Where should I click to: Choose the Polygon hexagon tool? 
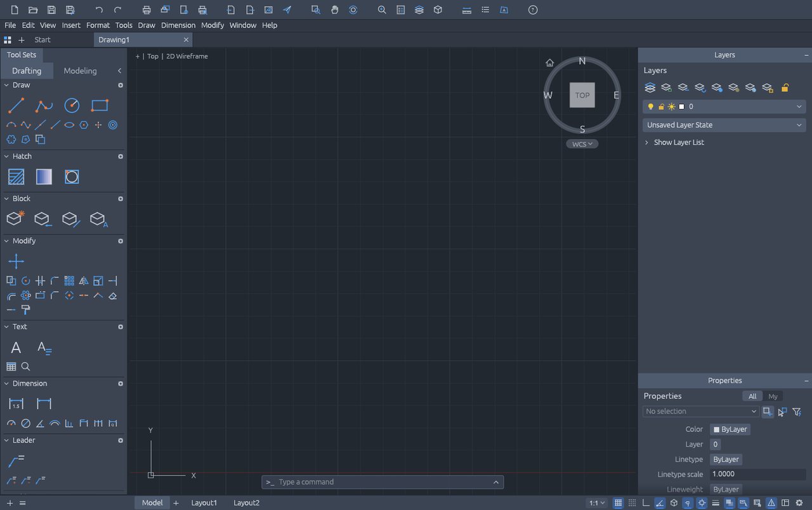tap(84, 125)
